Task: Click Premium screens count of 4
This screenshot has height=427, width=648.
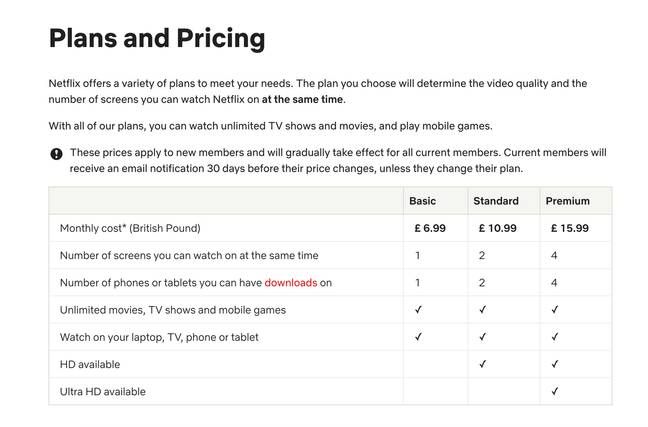Action: 554,255
